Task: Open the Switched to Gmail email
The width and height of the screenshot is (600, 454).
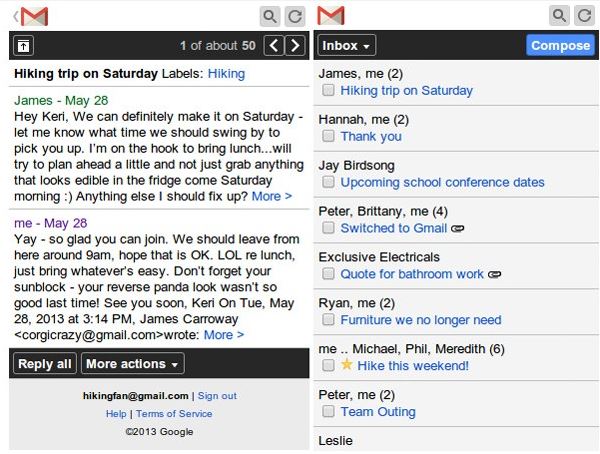Action: (x=393, y=228)
